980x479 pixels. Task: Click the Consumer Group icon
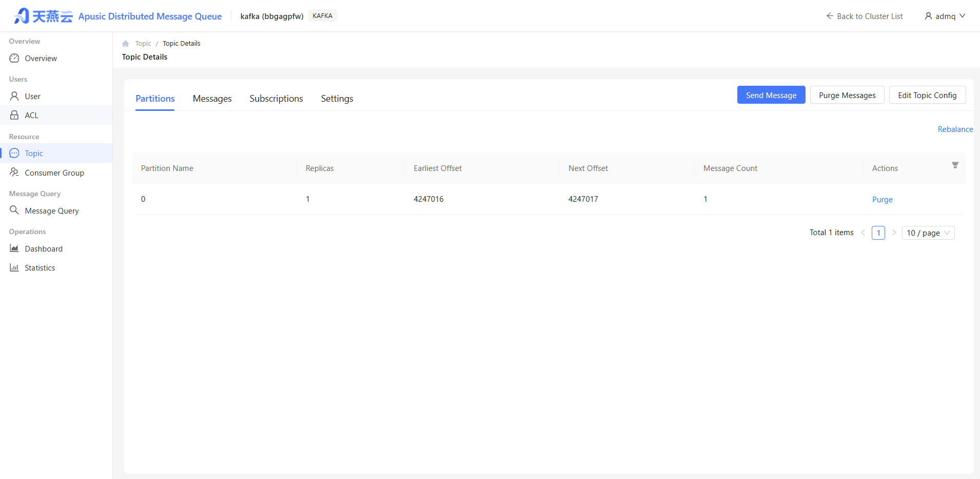[14, 173]
